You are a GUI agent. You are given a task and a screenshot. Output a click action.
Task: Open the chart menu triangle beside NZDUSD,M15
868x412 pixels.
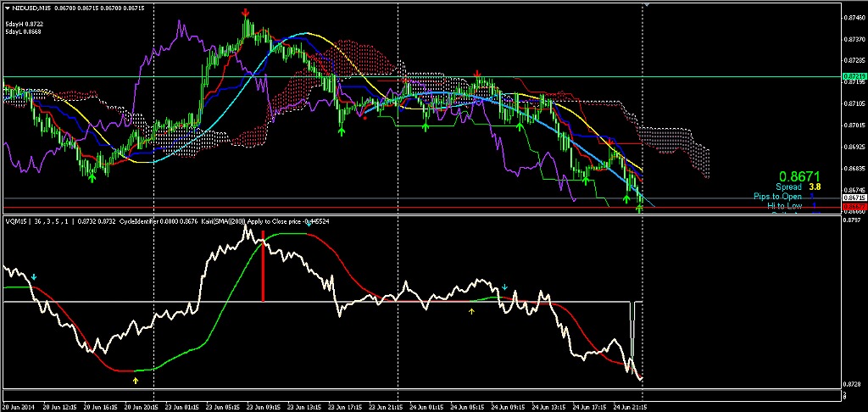[6, 8]
